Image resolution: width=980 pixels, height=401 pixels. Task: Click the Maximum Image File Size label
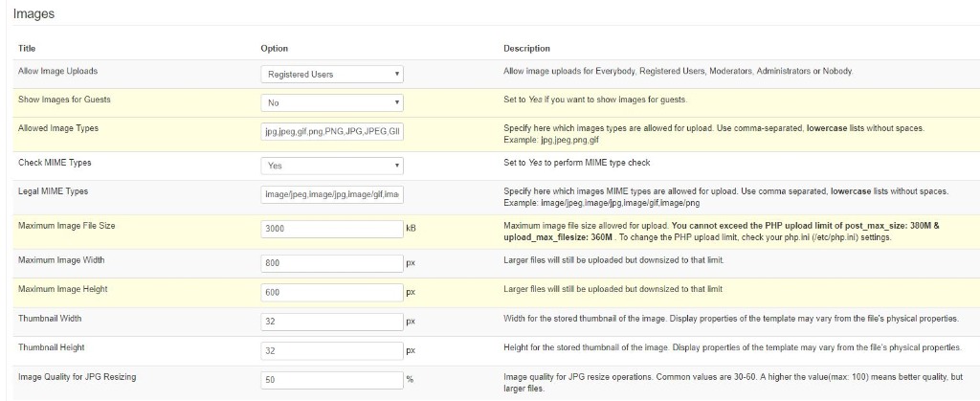pyautogui.click(x=67, y=226)
